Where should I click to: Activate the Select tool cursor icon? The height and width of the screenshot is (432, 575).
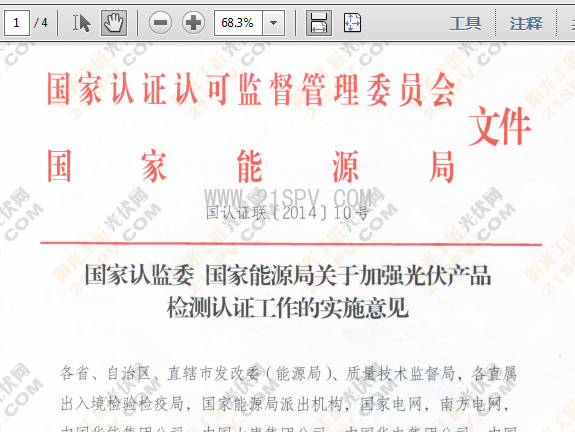click(81, 23)
